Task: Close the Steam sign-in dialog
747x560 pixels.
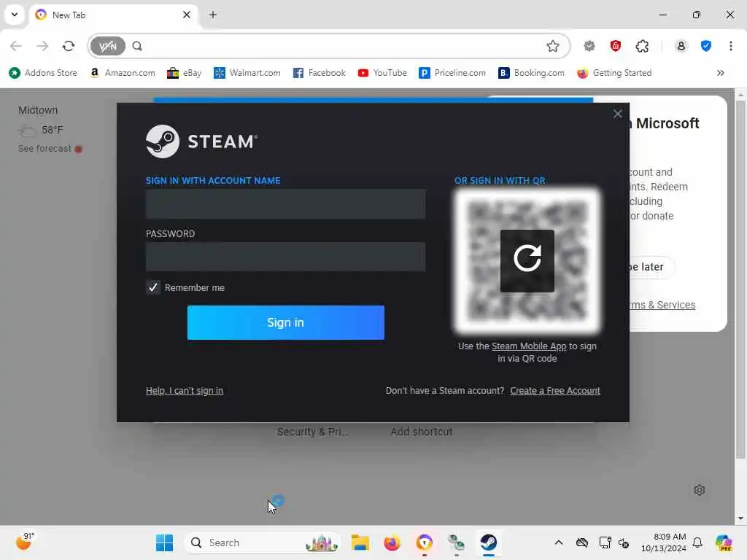Action: (617, 114)
